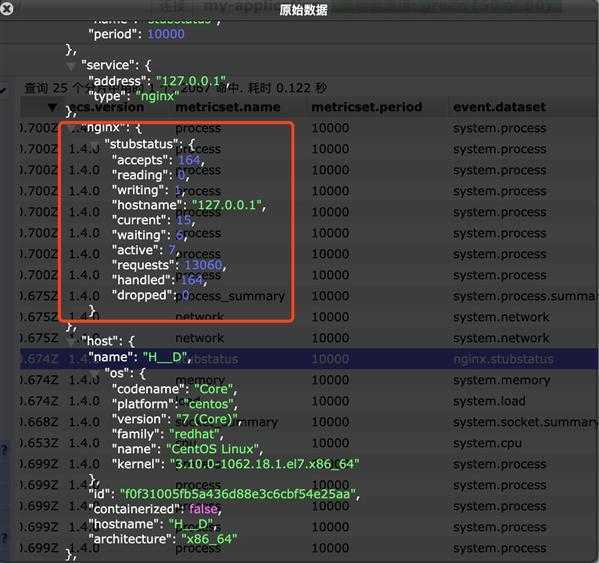Click the "kernel" version string value

click(265, 464)
